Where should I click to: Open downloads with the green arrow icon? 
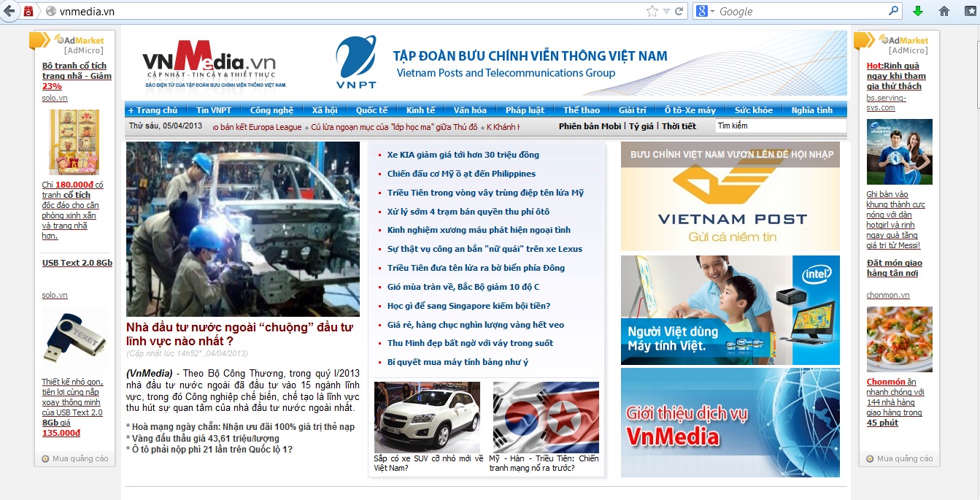918,11
